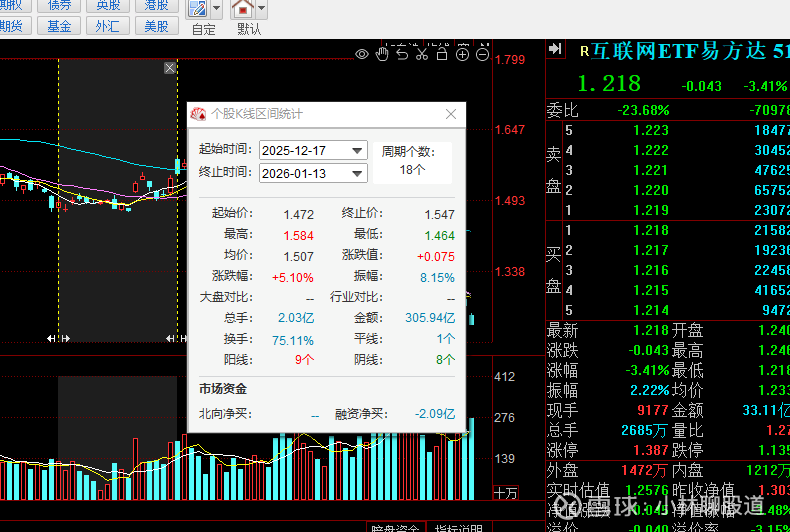Click the 总手 value 2685万
The height and width of the screenshot is (532, 790).
pyautogui.click(x=645, y=431)
